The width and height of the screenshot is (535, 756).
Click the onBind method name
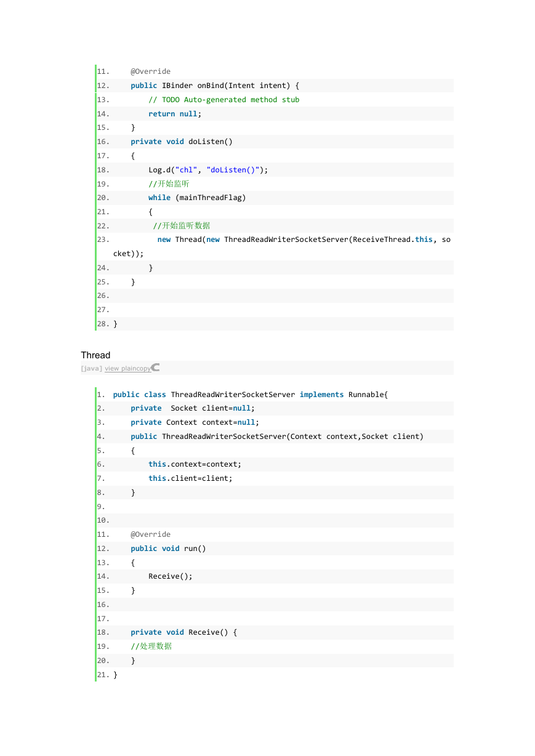210,86
